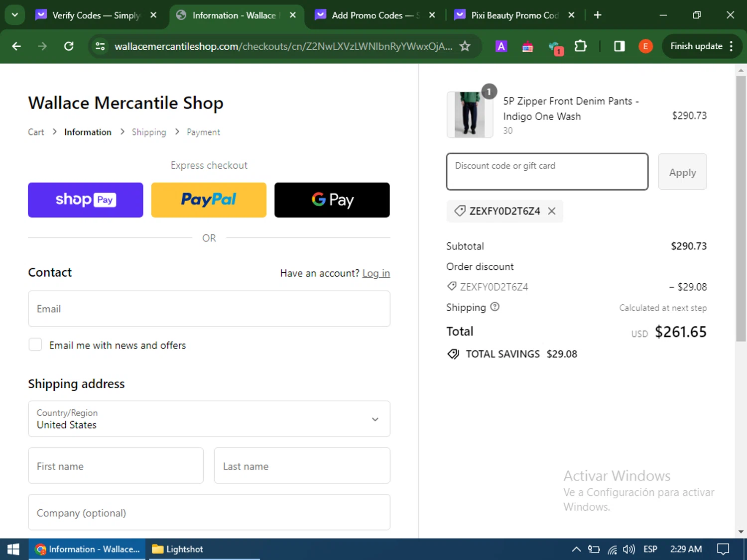Click the Total amount $261.65
747x560 pixels.
click(681, 332)
